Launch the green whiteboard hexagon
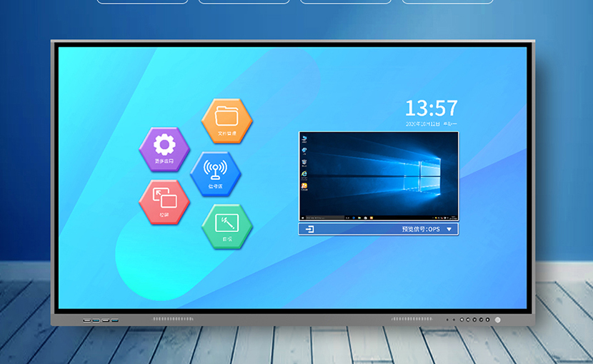The height and width of the screenshot is (364, 593). point(227,226)
